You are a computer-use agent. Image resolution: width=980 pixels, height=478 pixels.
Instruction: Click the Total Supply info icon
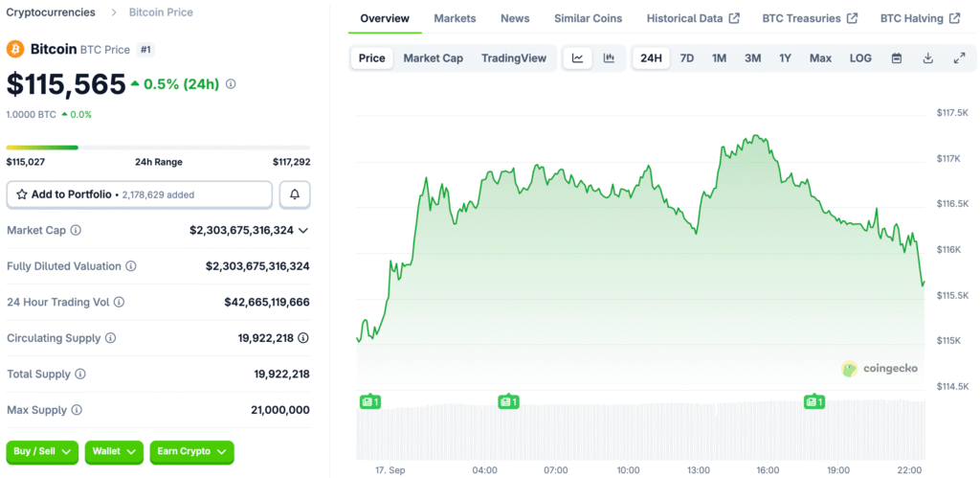pyautogui.click(x=80, y=375)
